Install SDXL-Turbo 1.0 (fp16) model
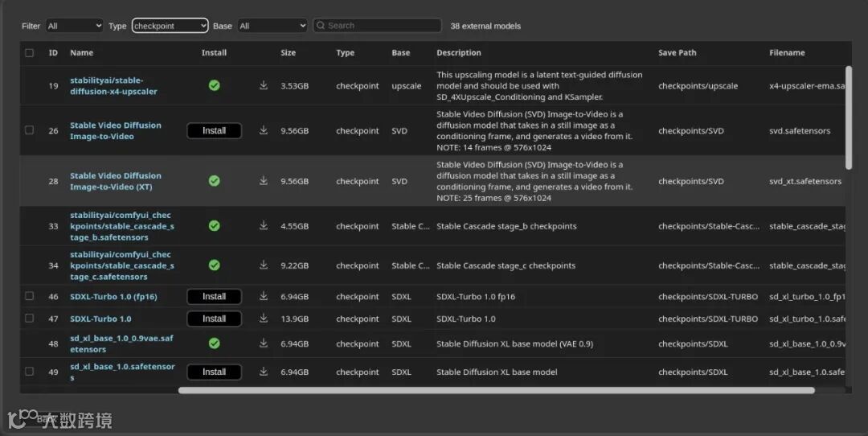The image size is (868, 436). 215,296
